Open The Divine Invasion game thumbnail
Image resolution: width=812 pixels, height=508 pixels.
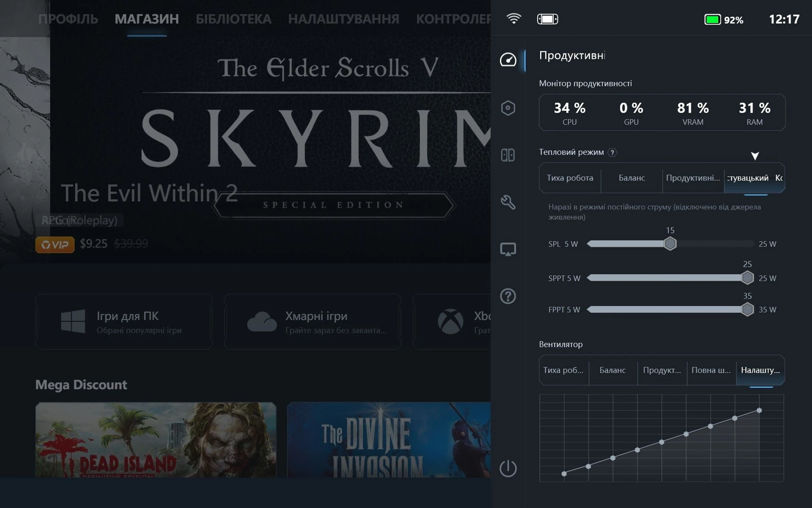(389, 440)
